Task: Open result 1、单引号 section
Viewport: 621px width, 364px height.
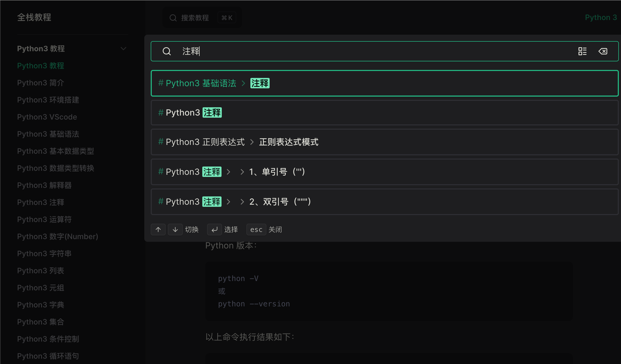Action: 384,172
